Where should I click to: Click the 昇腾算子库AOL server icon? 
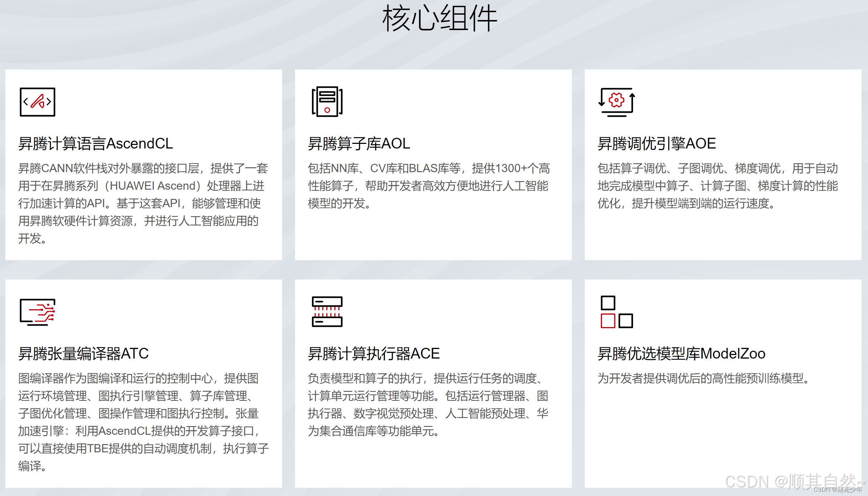(327, 102)
